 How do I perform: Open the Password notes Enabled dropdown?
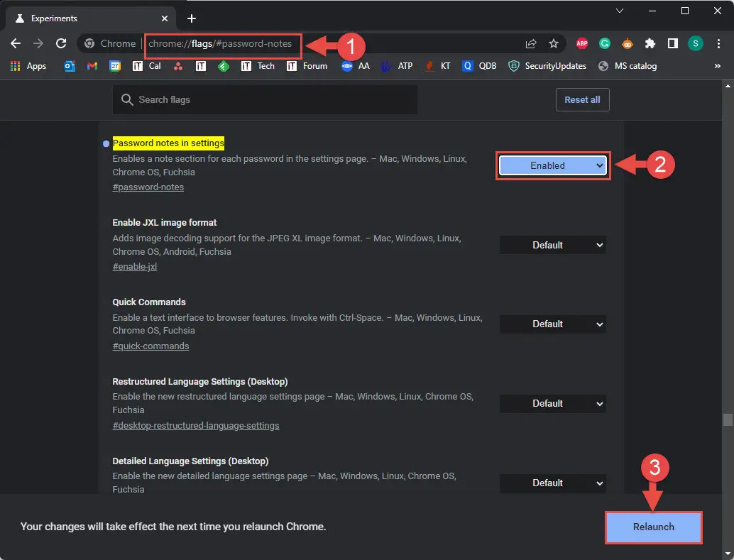[552, 165]
